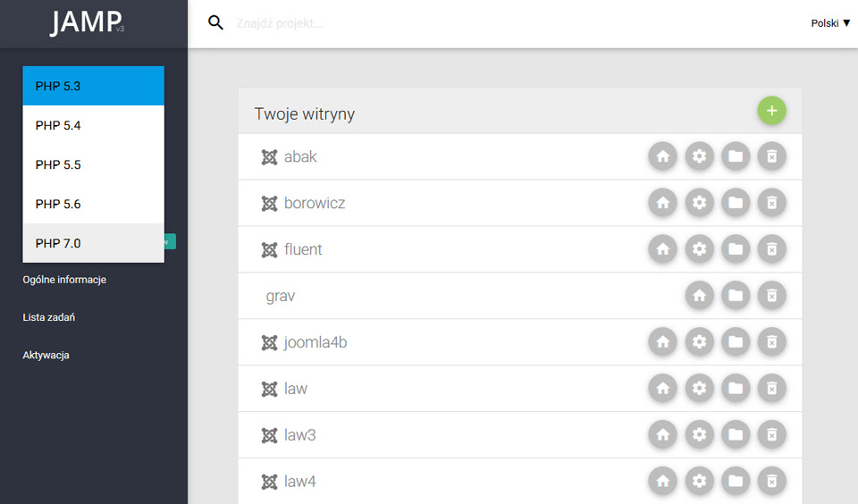Screen dimensions: 858x504
Task: Open home icon for law4 site
Action: pyautogui.click(x=662, y=482)
